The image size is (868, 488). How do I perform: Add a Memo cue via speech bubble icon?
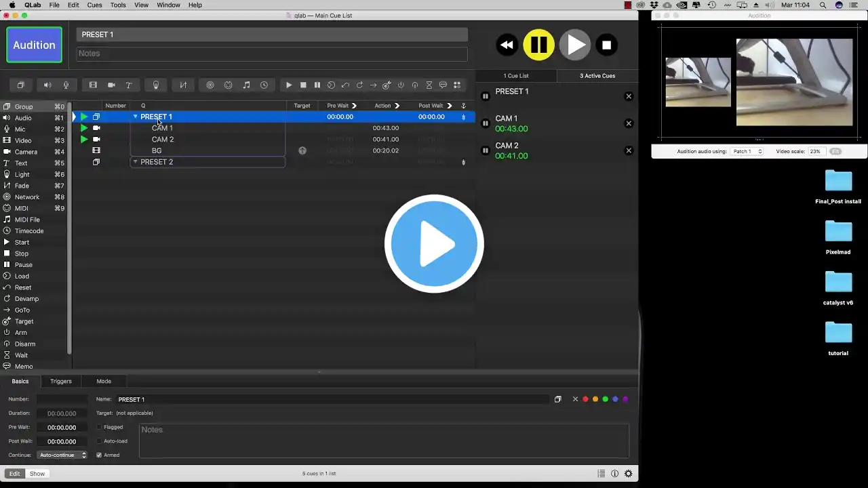point(443,85)
